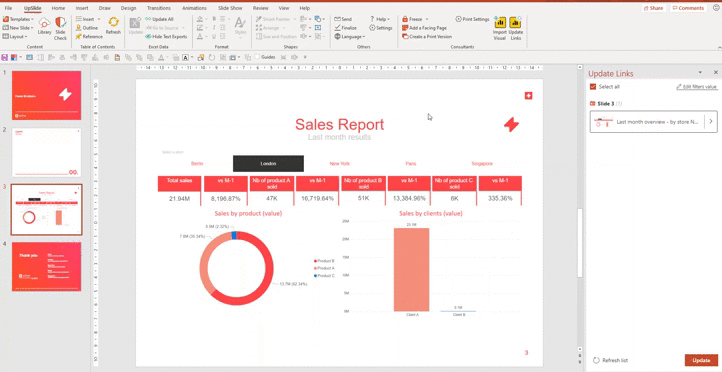
Task: Close the Update Links pane
Action: [716, 73]
